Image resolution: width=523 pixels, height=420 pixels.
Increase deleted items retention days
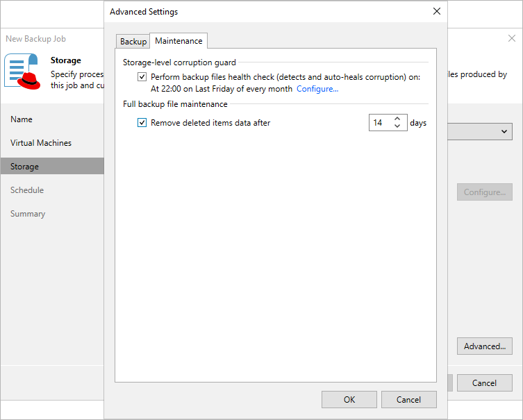[397, 119]
